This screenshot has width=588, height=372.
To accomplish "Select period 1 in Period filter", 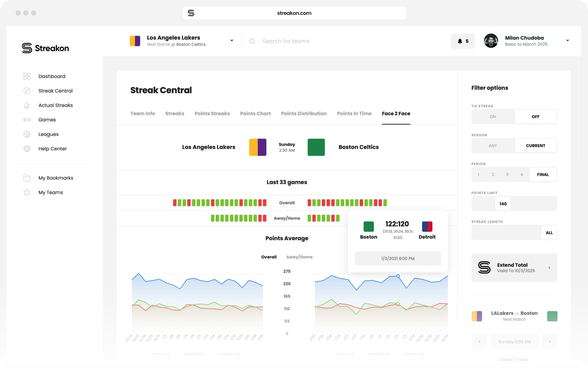I will (479, 175).
